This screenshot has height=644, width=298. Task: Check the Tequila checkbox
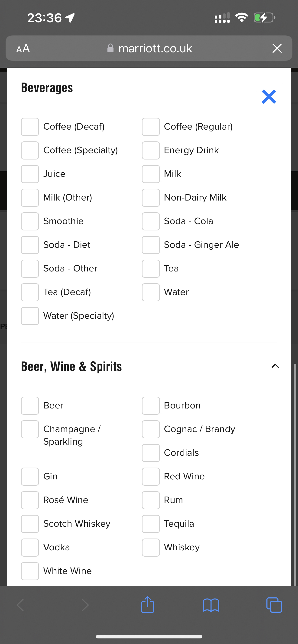151,524
